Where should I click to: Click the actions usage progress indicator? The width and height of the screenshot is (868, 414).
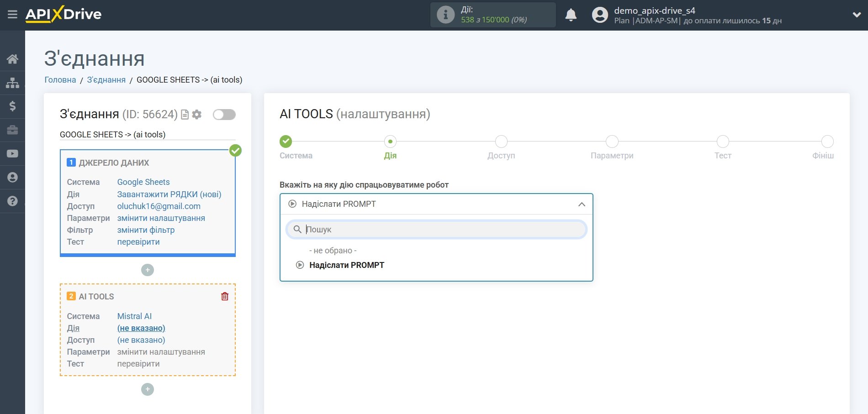492,15
